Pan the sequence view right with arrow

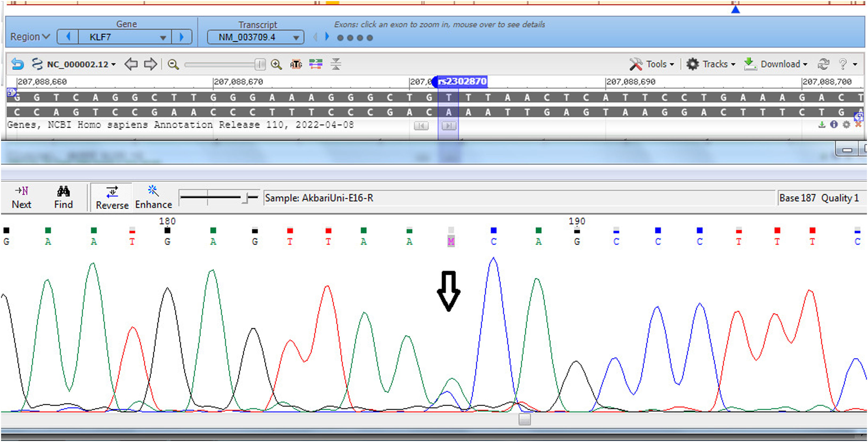coord(150,64)
